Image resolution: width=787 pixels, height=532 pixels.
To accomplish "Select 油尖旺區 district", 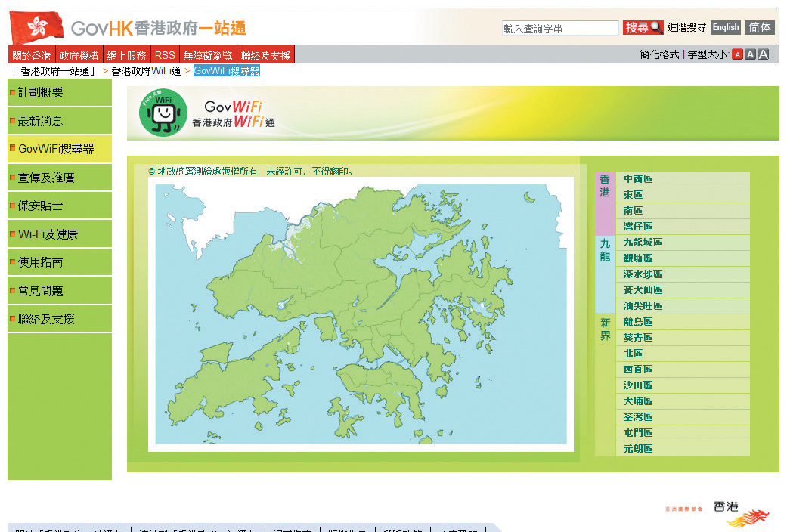I will [x=683, y=306].
